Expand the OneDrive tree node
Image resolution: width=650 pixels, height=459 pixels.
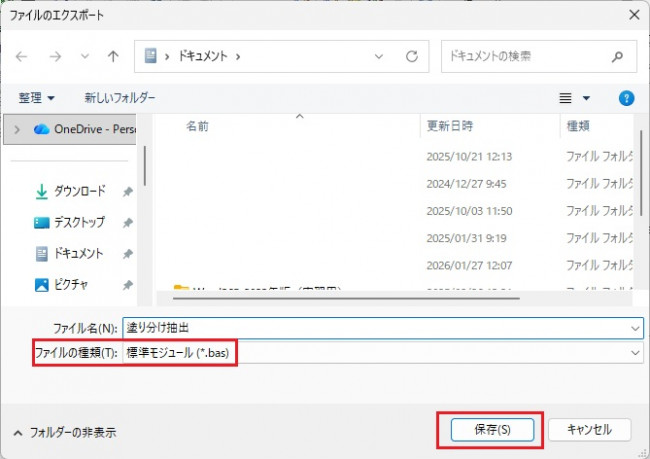pos(18,129)
